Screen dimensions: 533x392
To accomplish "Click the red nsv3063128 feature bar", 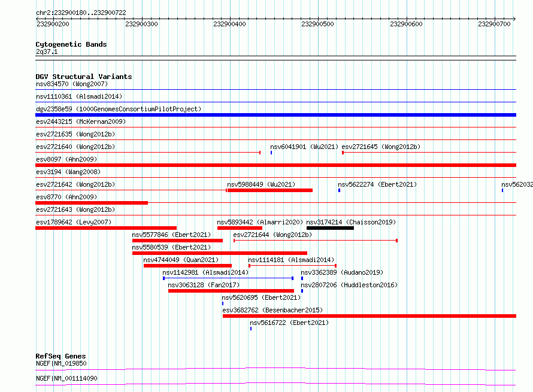I will pos(231,291).
